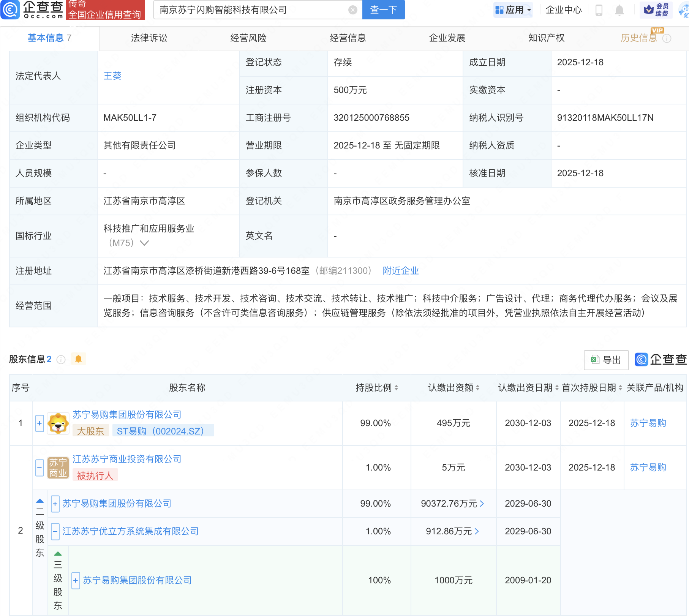Viewport: 689px width, 616px height.
Task: Click the info icon beside 历史信息
Action: coord(666,38)
